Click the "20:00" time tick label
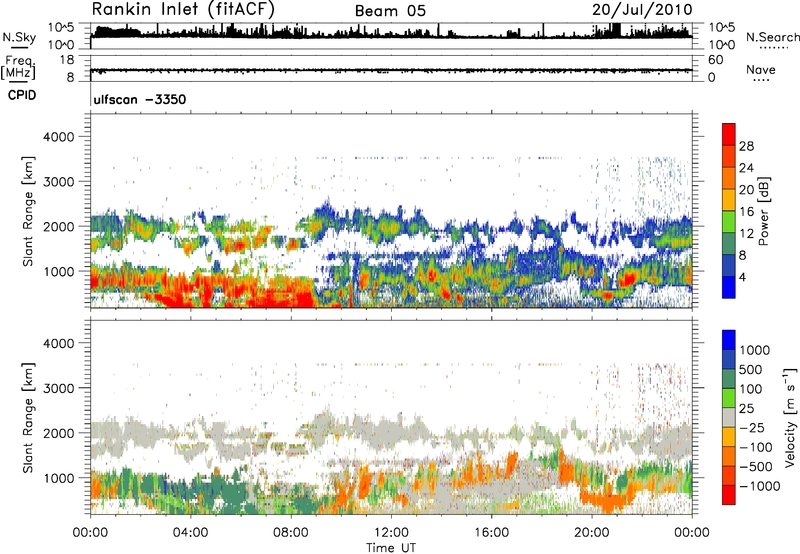Viewport: 800px width, 554px height. (591, 532)
